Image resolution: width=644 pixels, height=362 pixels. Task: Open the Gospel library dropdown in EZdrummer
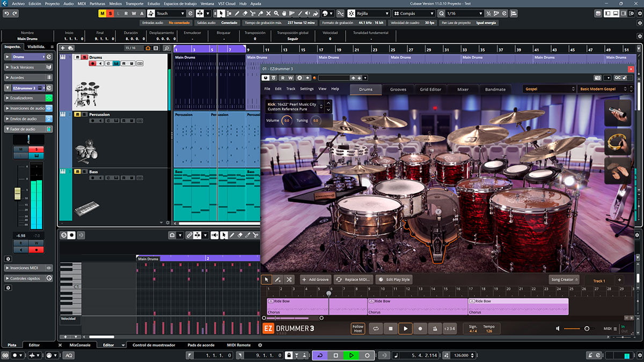(x=549, y=89)
